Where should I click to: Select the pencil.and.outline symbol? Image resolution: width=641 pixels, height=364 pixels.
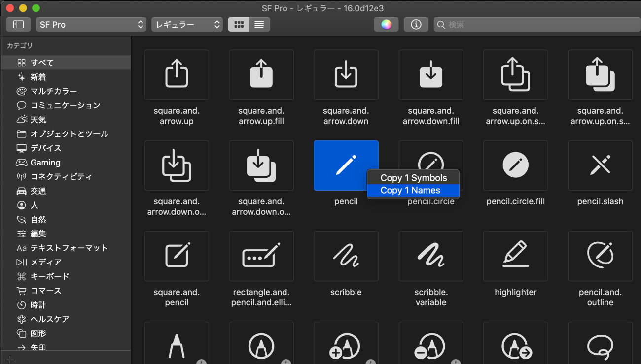point(601,256)
